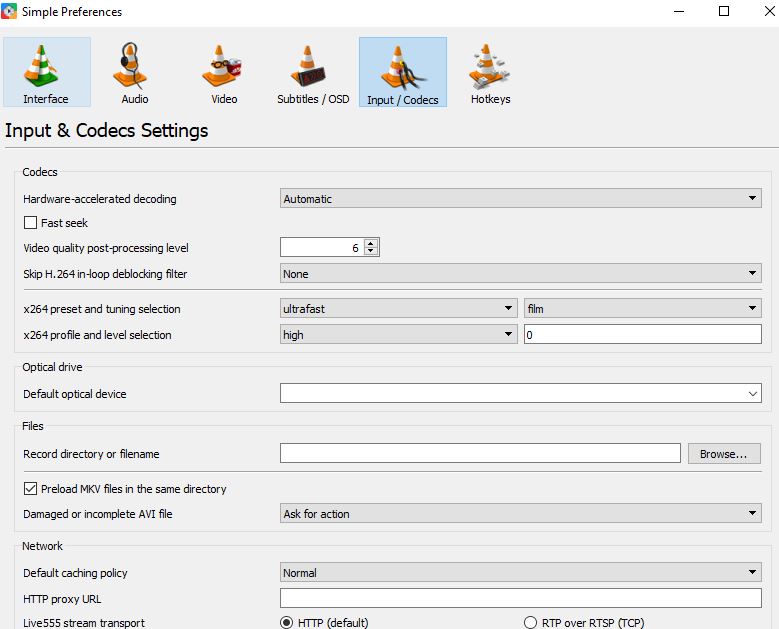
Task: Open the Interface preferences category
Action: 47,72
